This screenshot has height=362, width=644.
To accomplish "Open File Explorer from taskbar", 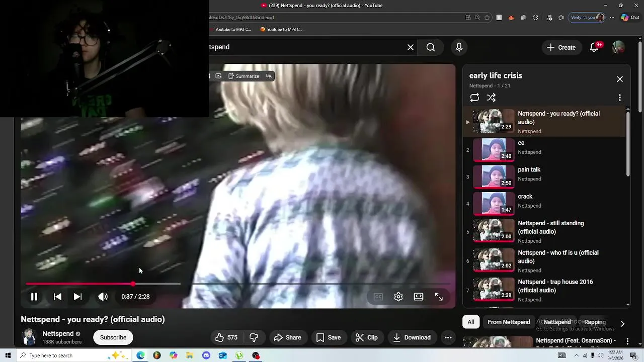I will (190, 355).
